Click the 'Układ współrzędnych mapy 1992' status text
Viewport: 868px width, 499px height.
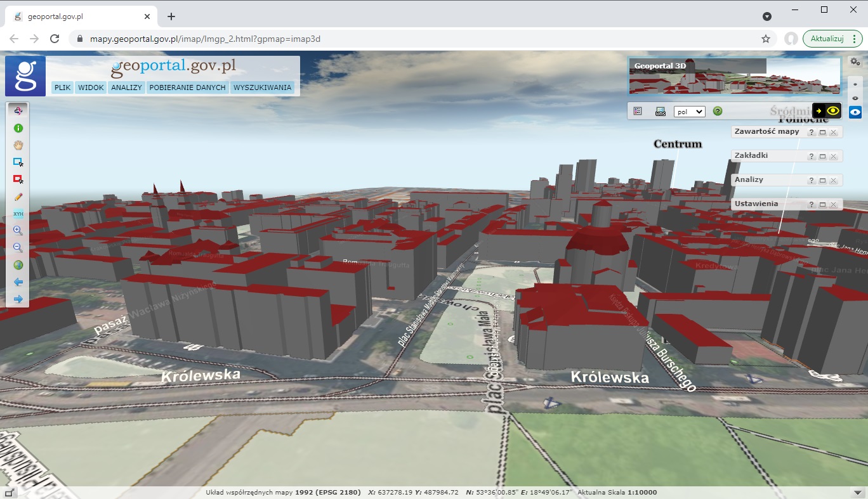(x=284, y=493)
